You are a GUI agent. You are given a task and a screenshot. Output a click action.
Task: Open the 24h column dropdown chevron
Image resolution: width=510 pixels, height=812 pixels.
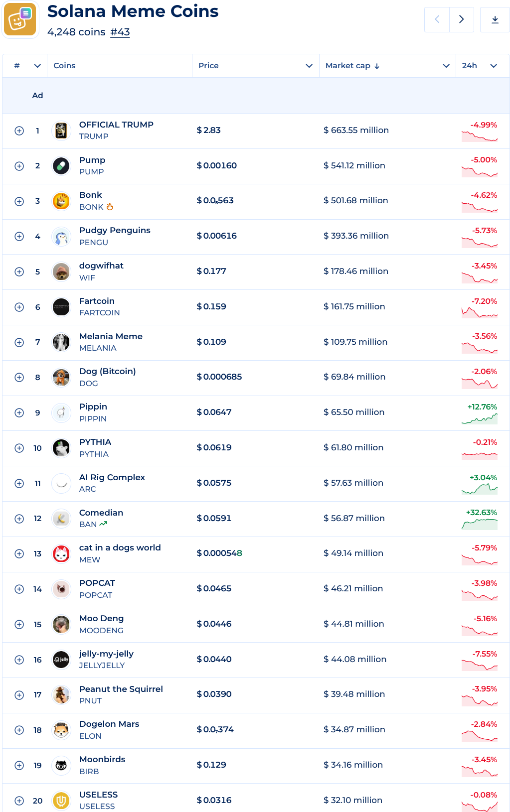[494, 66]
